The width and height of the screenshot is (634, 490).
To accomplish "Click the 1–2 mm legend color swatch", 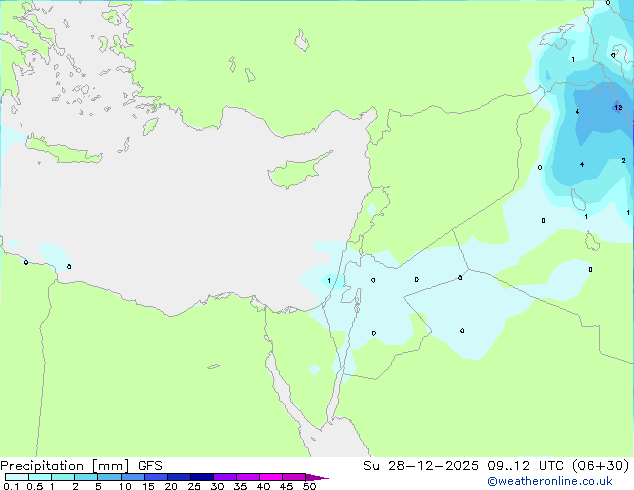I will [63, 477].
